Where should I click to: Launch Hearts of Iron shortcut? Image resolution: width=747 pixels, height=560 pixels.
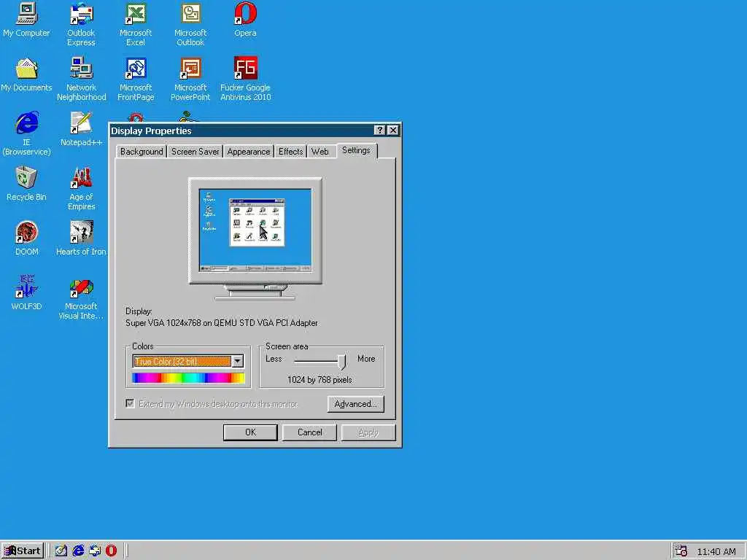(x=81, y=238)
